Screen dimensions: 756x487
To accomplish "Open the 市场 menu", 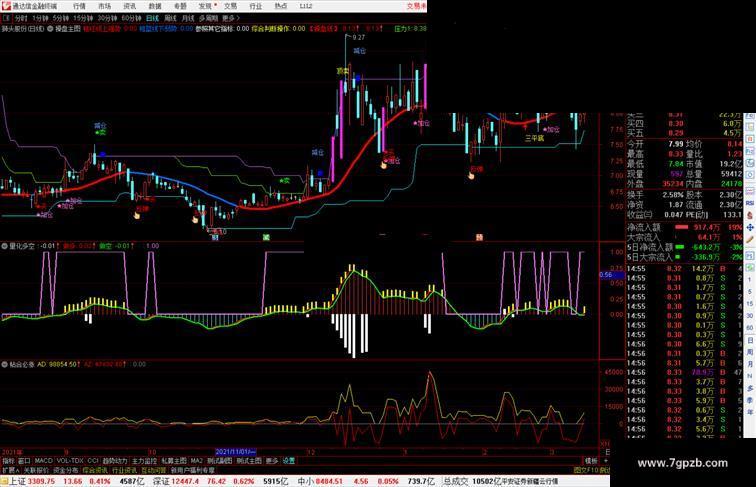I will click(x=104, y=6).
